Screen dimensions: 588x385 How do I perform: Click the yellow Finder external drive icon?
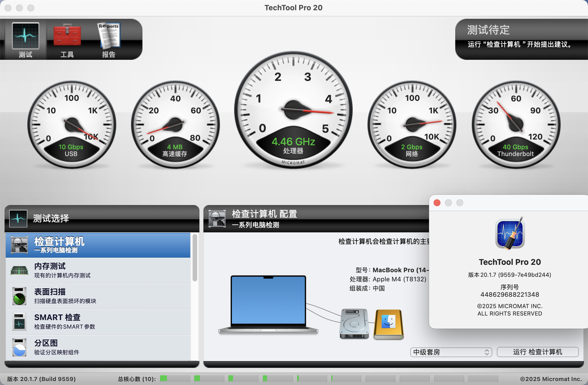click(x=389, y=324)
